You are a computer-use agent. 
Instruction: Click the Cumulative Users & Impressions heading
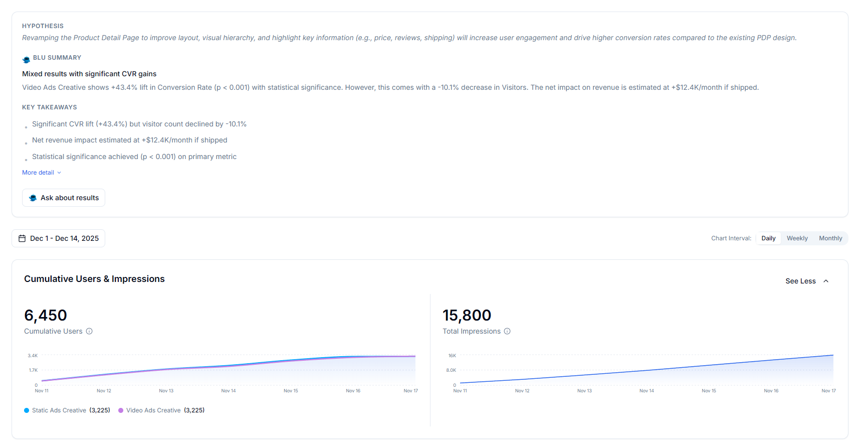tap(94, 279)
